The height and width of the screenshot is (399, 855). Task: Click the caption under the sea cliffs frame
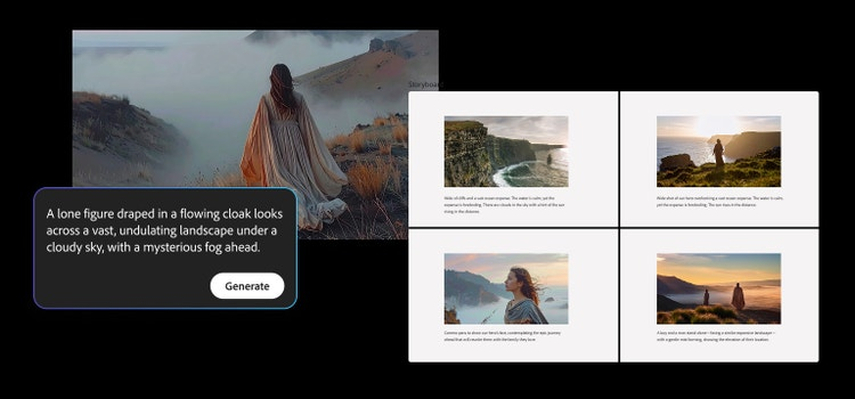[x=505, y=204]
